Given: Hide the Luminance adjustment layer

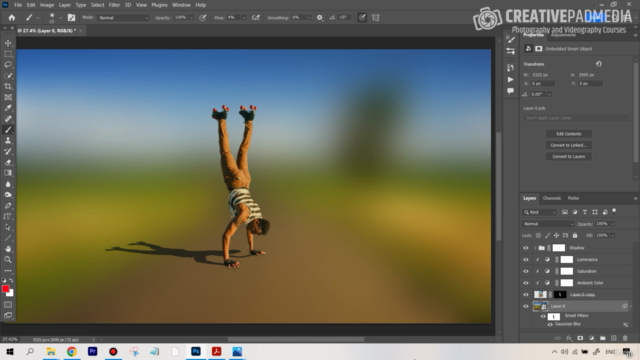Looking at the screenshot, I should coord(526,260).
